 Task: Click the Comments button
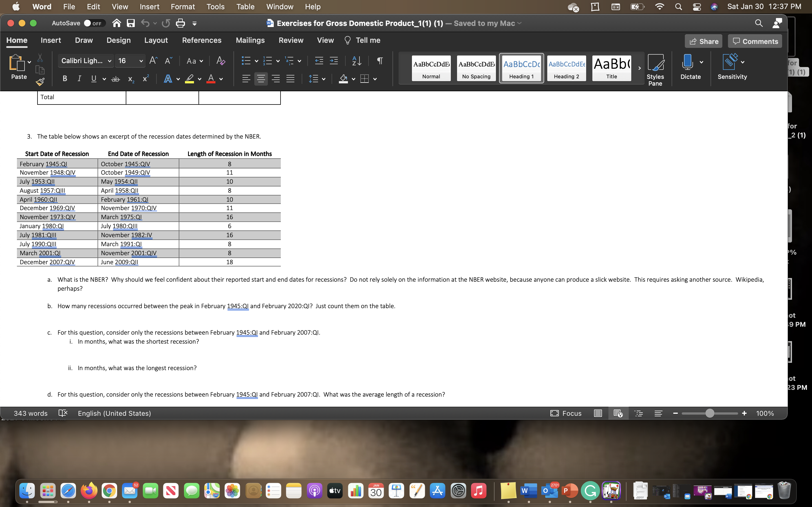coord(754,41)
